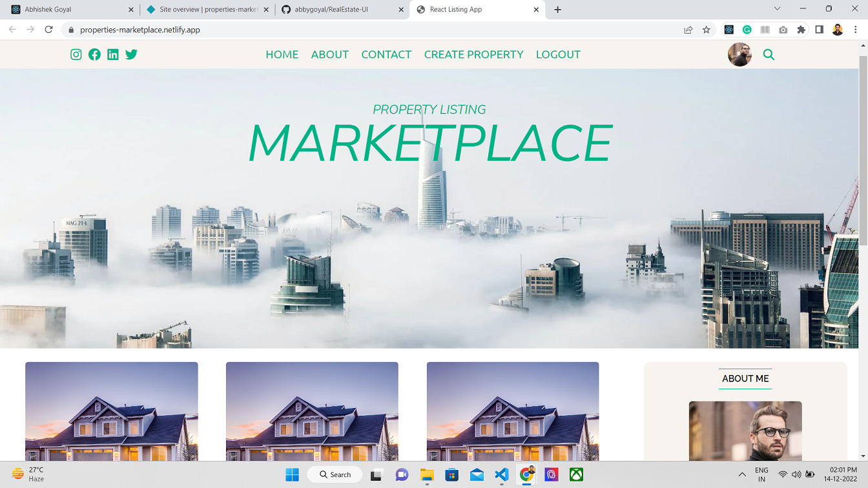Open the Xbox app from the taskbar
Screen dimensions: 868x488
click(x=577, y=474)
